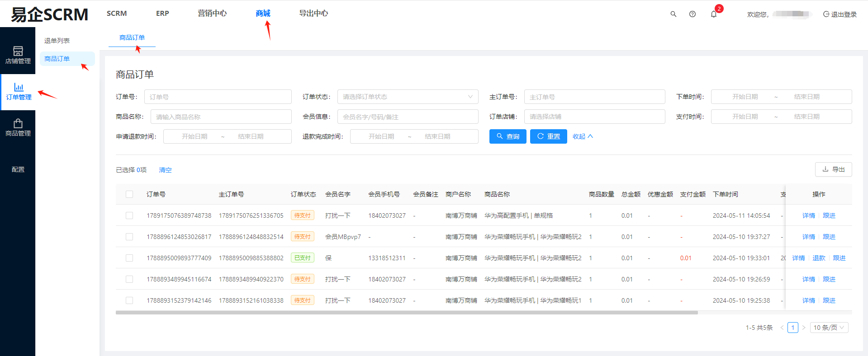
Task: Open 配置 in the sidebar
Action: (18, 169)
